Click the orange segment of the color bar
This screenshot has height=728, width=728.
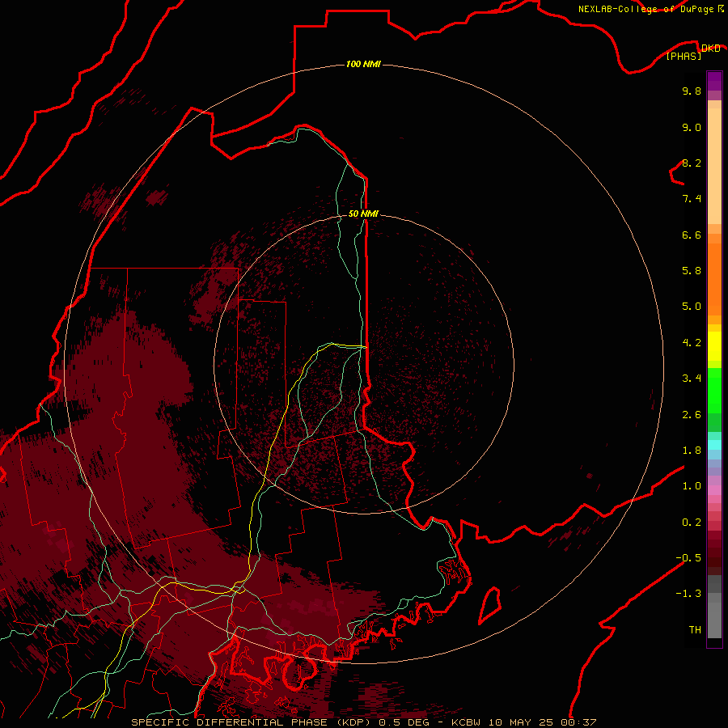click(x=714, y=278)
